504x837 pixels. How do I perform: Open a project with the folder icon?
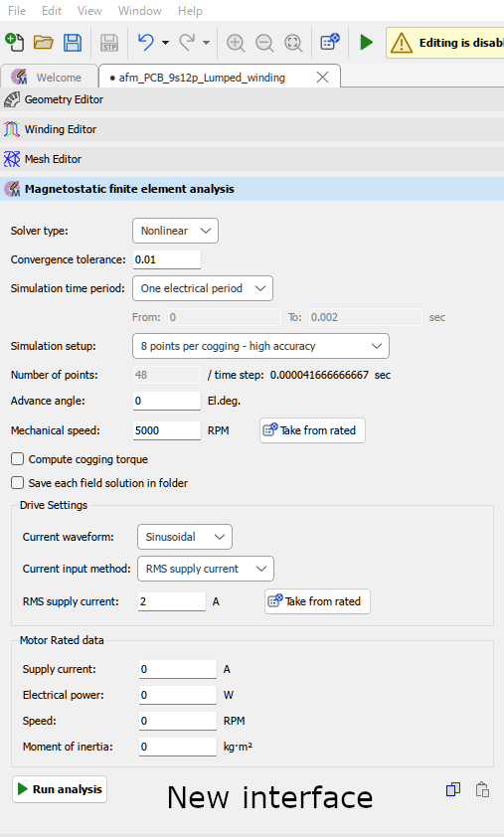click(x=44, y=42)
